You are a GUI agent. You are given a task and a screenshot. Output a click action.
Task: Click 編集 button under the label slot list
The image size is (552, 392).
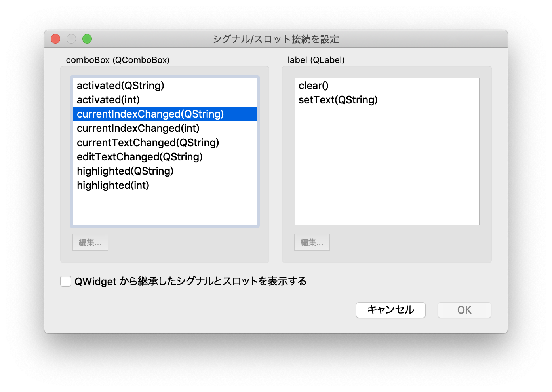[312, 242]
